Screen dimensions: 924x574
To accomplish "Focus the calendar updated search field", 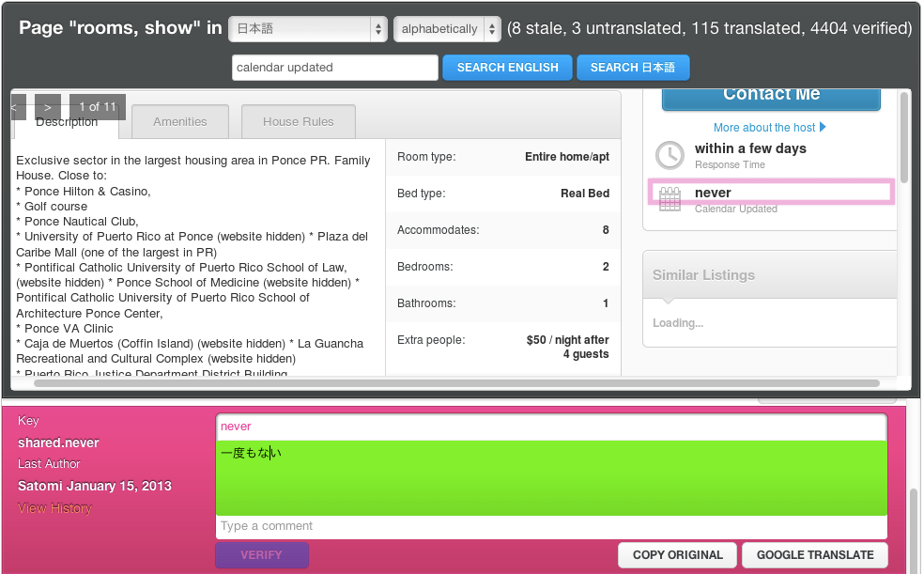I will [334, 68].
